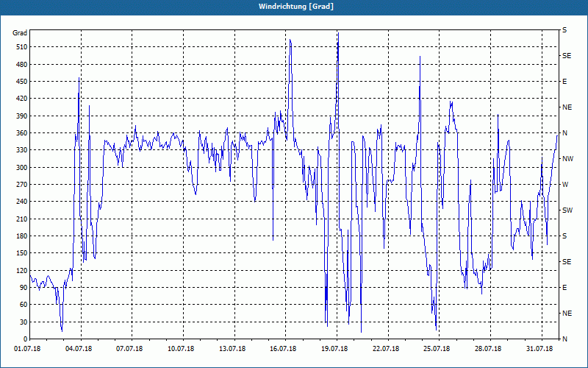Click the date label 13.07.18
The image size is (588, 368).
(x=232, y=349)
